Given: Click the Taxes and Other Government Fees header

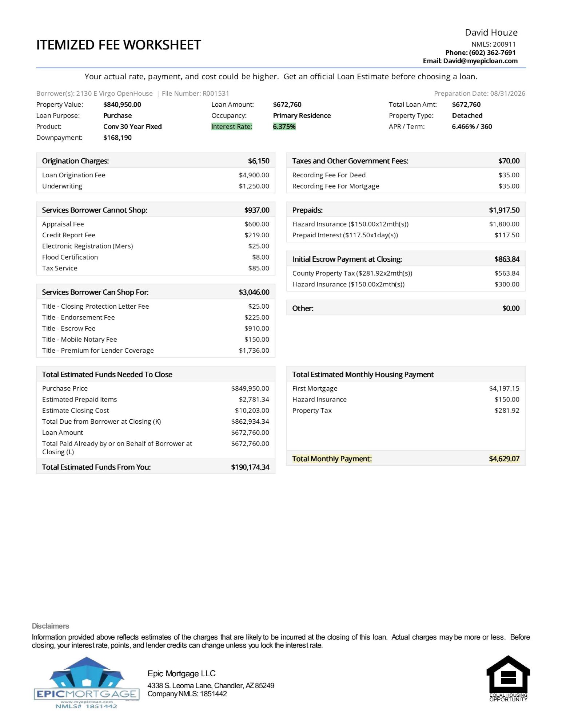Looking at the screenshot, I should click(x=406, y=161).
